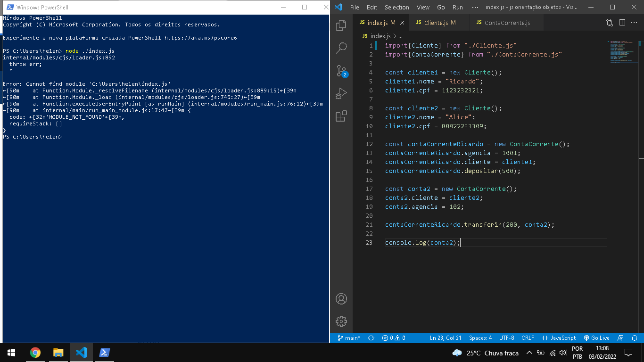
Task: Click the transferir call on line 21
Action: (x=483, y=225)
